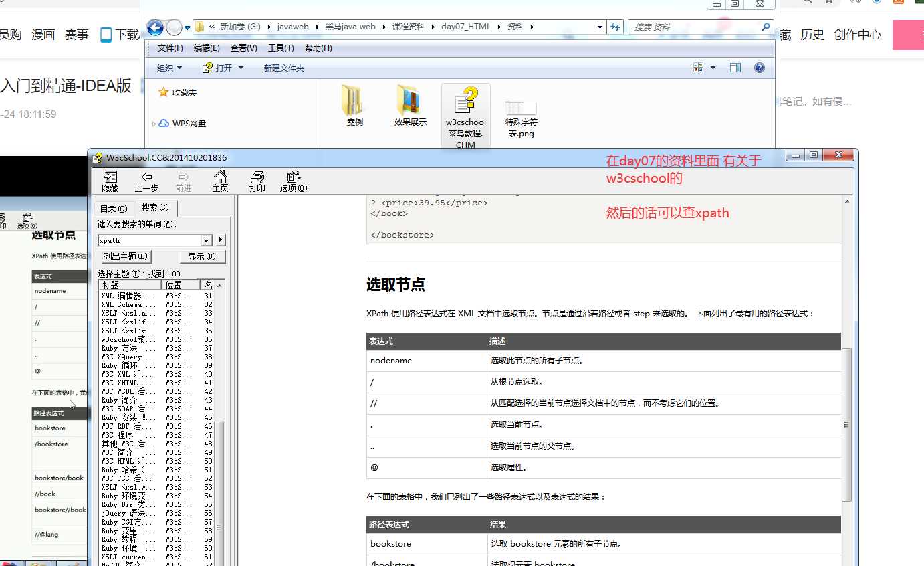Hide the navigation pane in CHM viewer
Image resolution: width=924 pixels, height=566 pixels.
click(x=110, y=181)
